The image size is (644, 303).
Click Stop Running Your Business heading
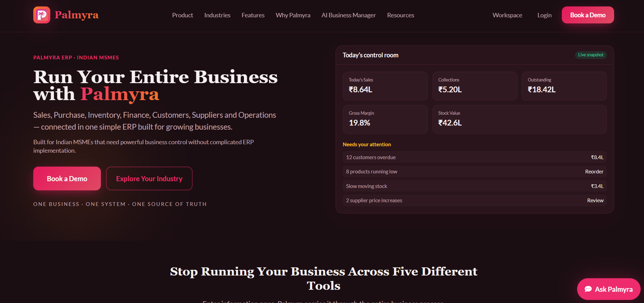pyautogui.click(x=323, y=279)
